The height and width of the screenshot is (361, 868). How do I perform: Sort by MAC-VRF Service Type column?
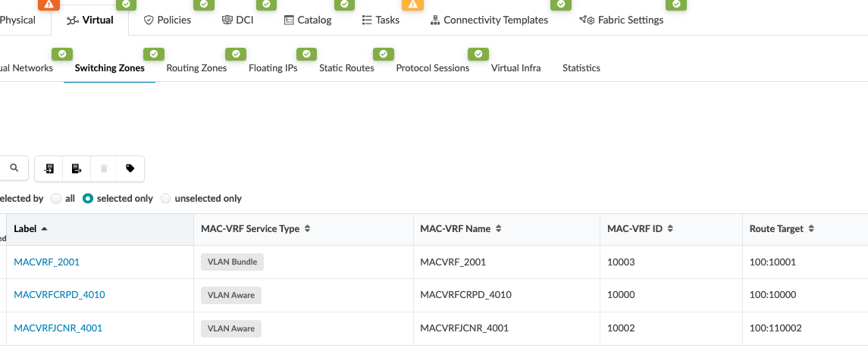click(x=303, y=229)
